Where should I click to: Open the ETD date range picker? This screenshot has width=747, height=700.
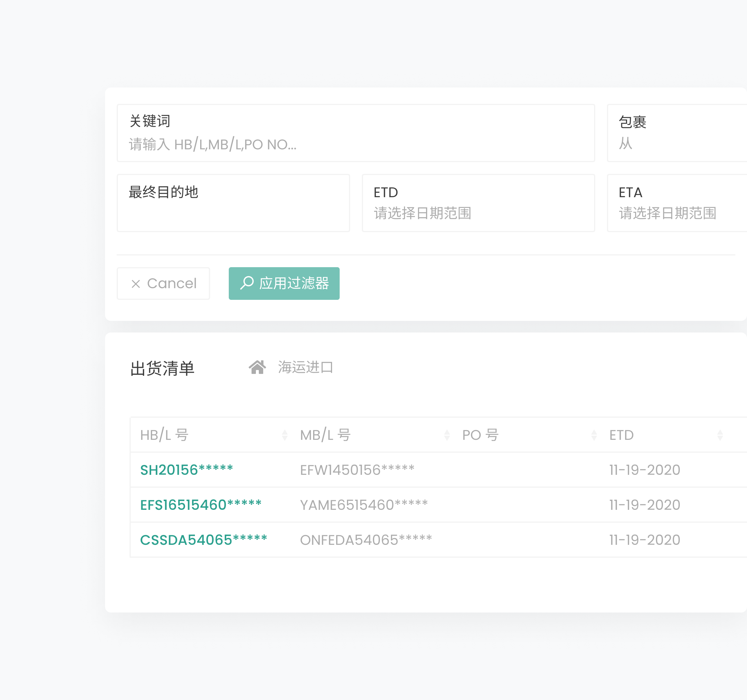(478, 203)
